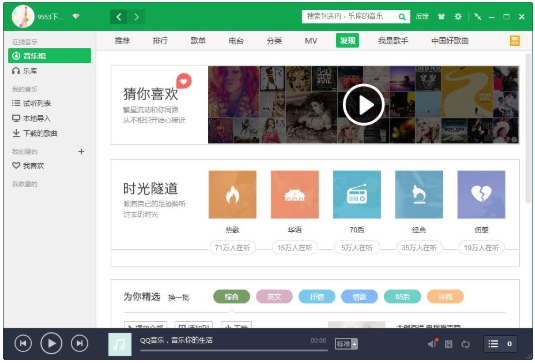
Task: Select the 发现 tab
Action: [347, 41]
